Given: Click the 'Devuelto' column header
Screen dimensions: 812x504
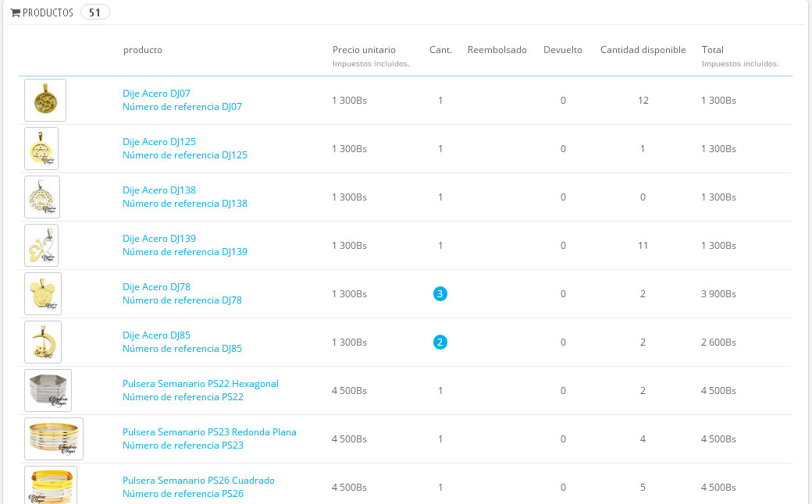Looking at the screenshot, I should (563, 50).
